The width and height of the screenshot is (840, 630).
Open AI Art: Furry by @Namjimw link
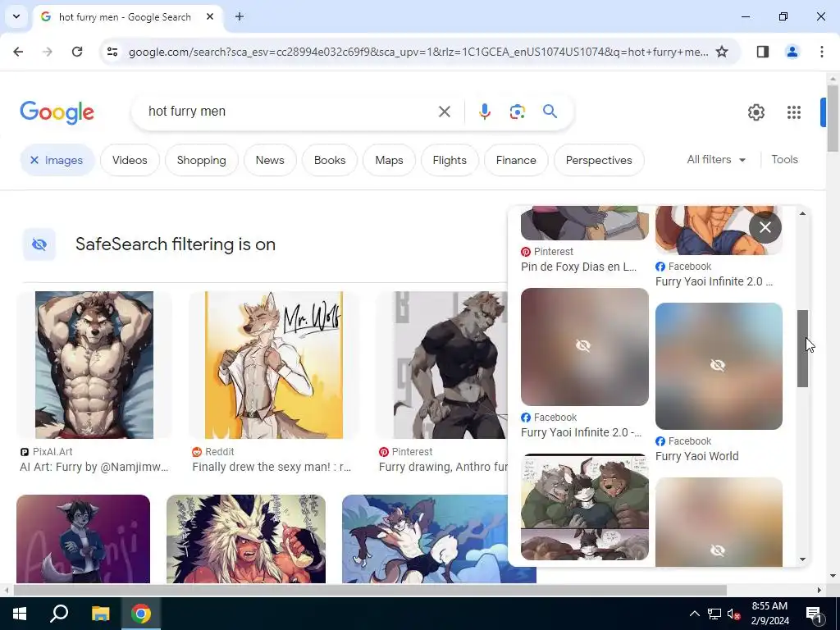(94, 467)
